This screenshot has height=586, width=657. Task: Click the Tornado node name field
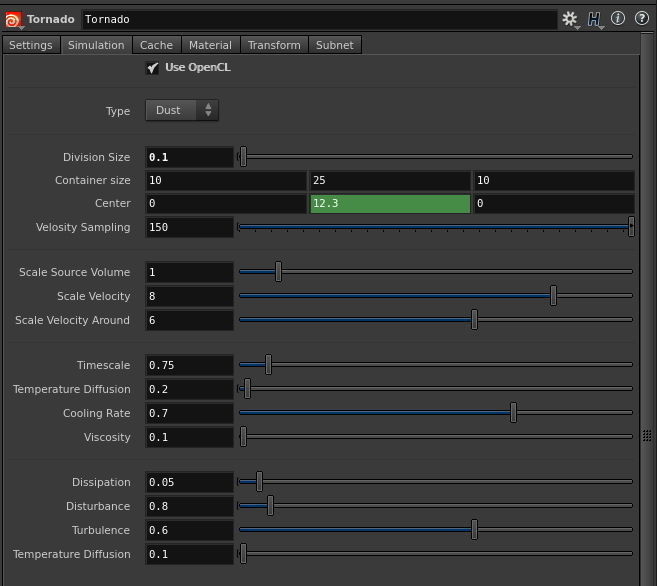pyautogui.click(x=318, y=19)
